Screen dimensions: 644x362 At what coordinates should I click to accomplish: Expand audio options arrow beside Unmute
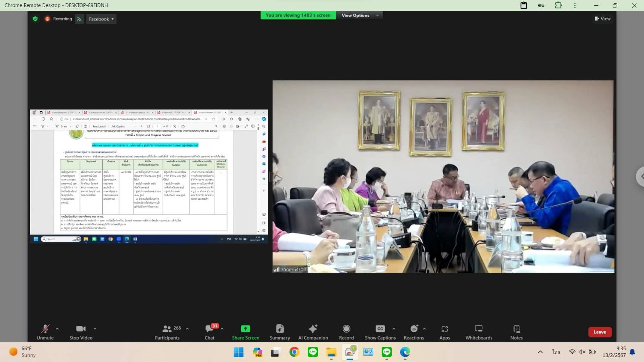pyautogui.click(x=57, y=329)
